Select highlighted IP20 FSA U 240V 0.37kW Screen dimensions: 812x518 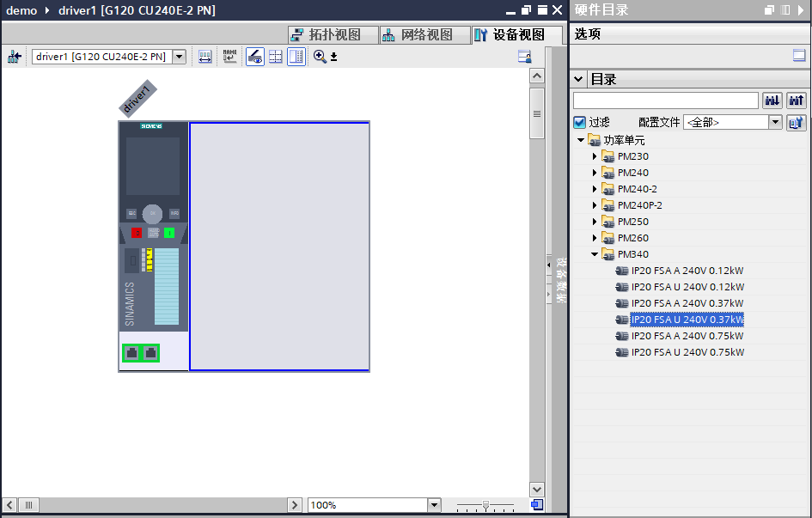tap(687, 320)
